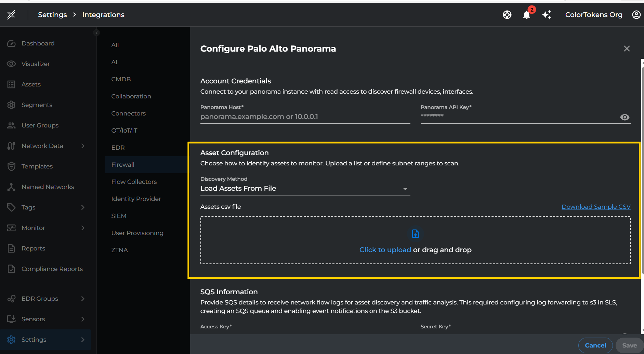Toggle Panorama API Key visibility
The width and height of the screenshot is (644, 354).
click(x=625, y=117)
